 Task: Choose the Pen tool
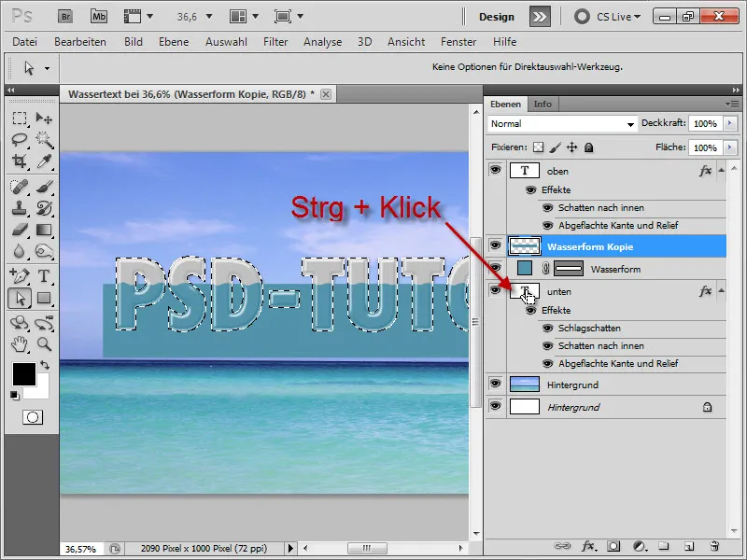pyautogui.click(x=20, y=275)
